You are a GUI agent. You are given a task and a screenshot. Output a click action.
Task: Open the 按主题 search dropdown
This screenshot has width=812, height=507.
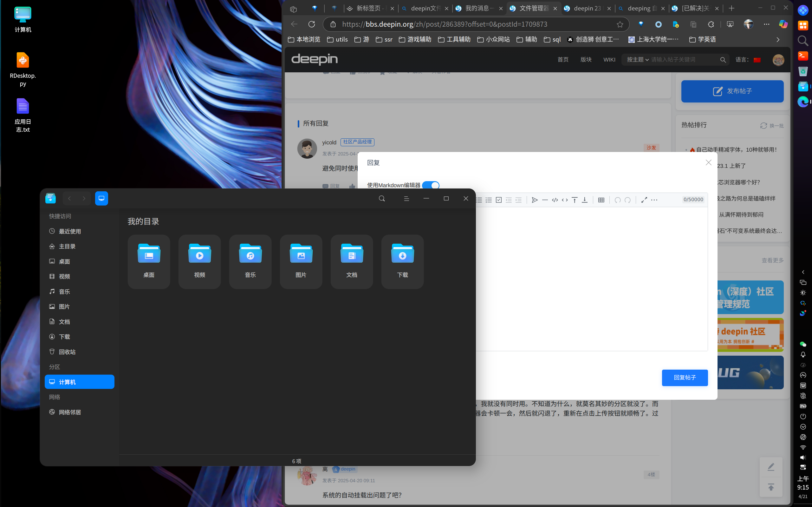[x=638, y=60]
